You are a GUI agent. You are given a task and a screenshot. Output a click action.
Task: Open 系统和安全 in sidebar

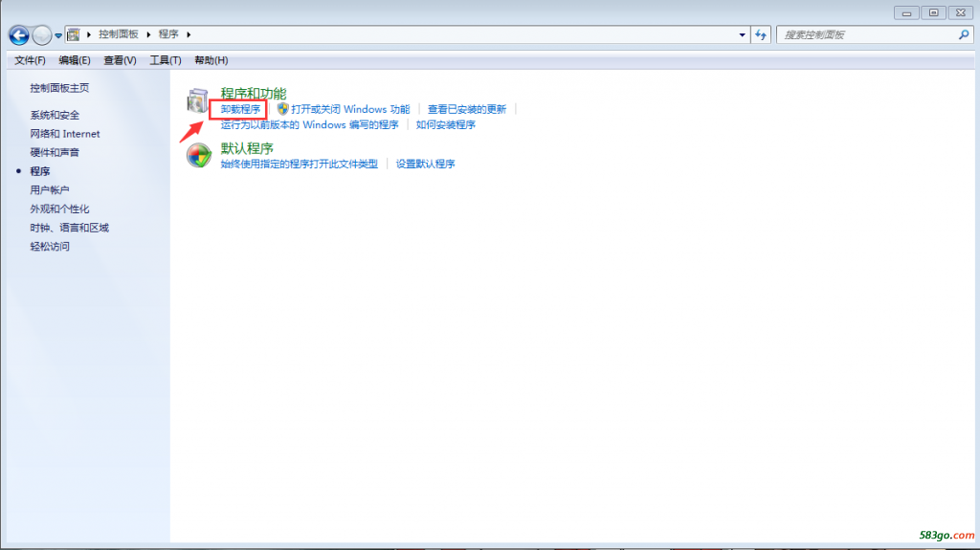55,115
